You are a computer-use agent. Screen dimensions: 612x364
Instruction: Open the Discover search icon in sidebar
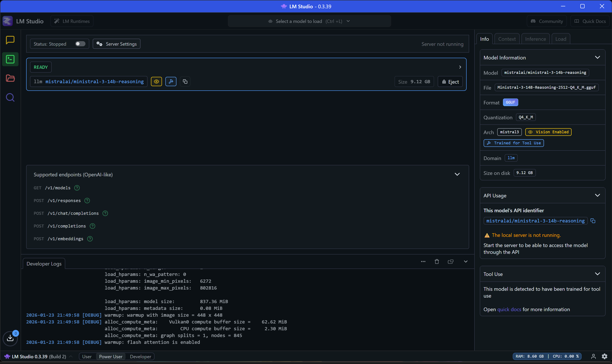click(10, 98)
